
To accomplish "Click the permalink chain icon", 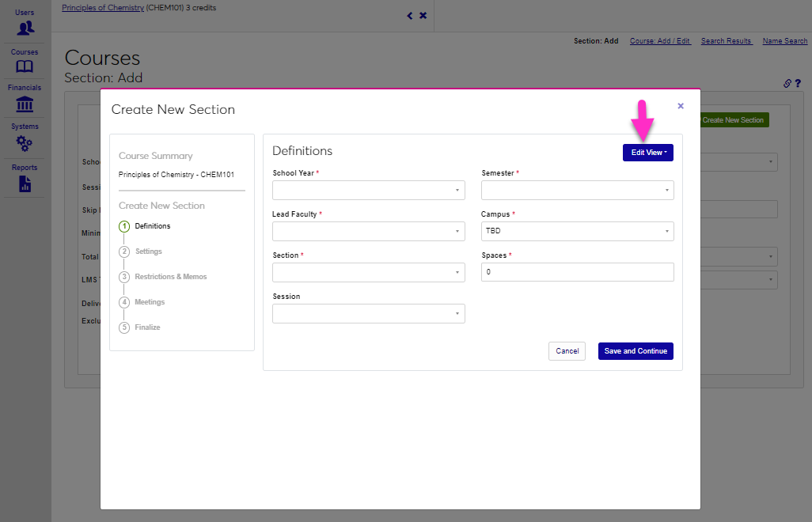I will click(x=787, y=83).
